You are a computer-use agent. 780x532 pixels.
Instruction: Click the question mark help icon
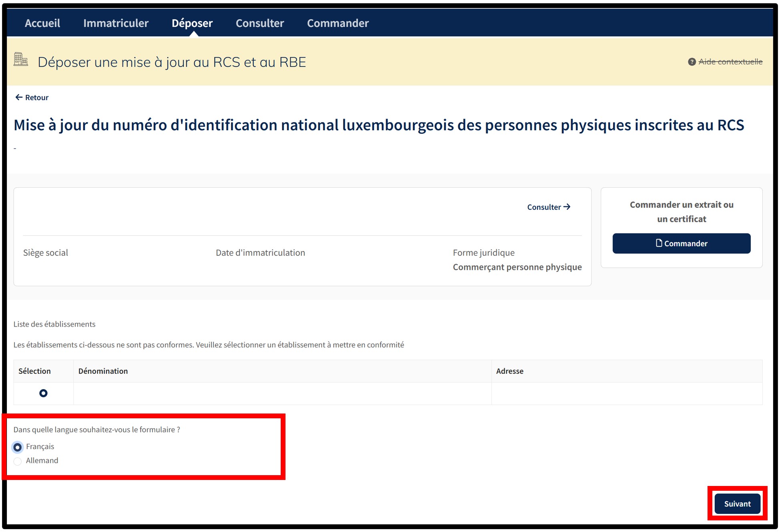692,62
